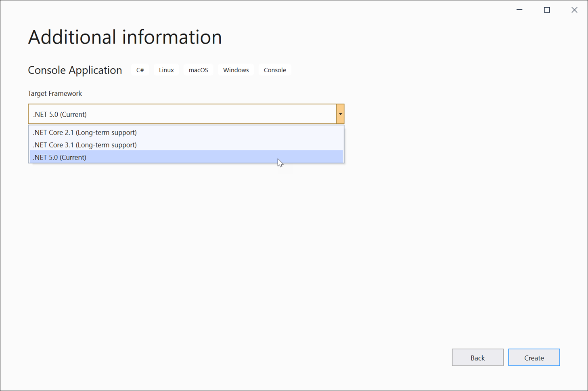Click the C# tag

pyautogui.click(x=140, y=70)
